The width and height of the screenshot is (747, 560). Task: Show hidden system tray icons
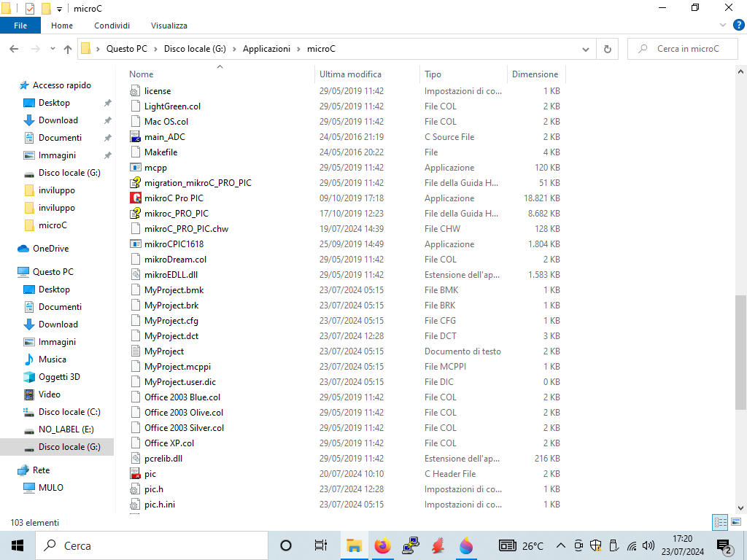pyautogui.click(x=560, y=545)
